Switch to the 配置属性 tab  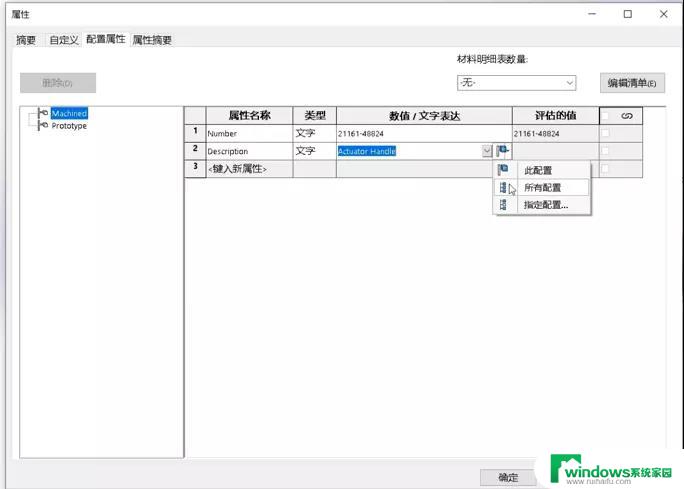point(106,39)
